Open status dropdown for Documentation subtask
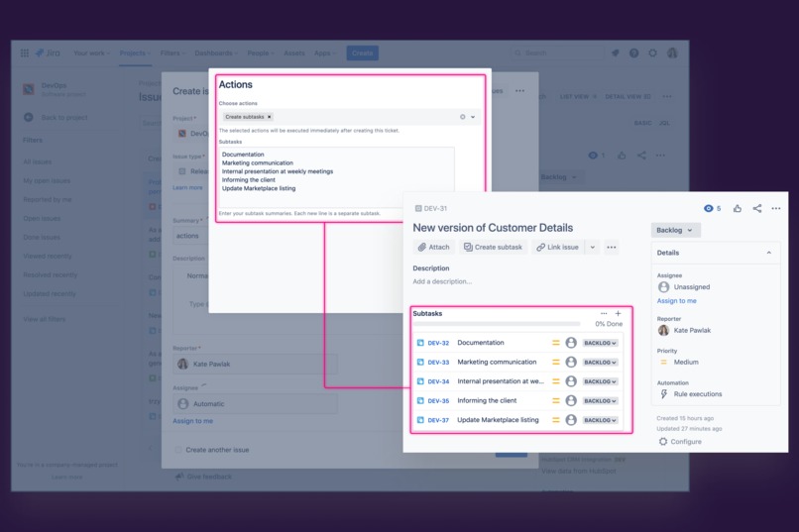This screenshot has height=532, width=799. [x=601, y=343]
